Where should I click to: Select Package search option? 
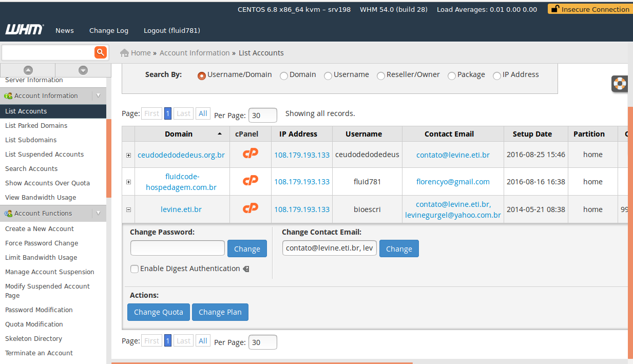click(x=451, y=75)
